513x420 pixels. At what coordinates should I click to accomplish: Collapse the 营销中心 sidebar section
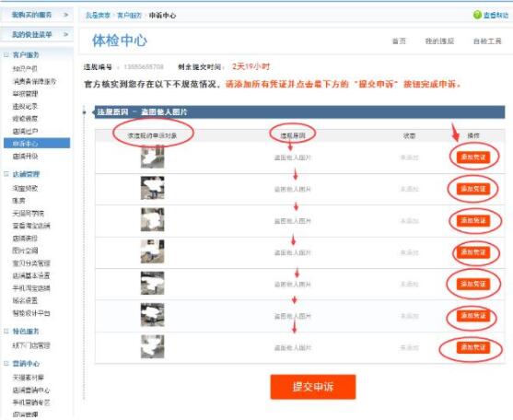pyautogui.click(x=6, y=364)
